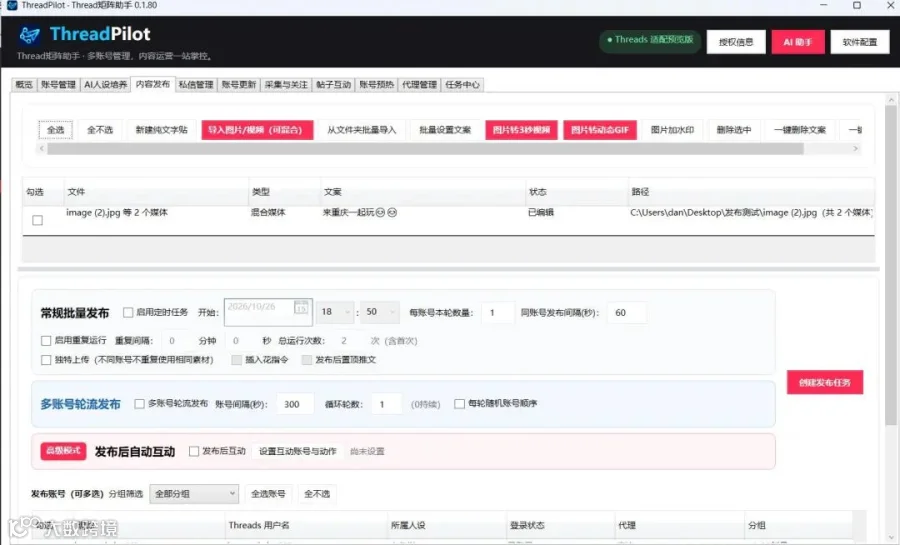Click 从文件夹批量导入 button

point(362,130)
